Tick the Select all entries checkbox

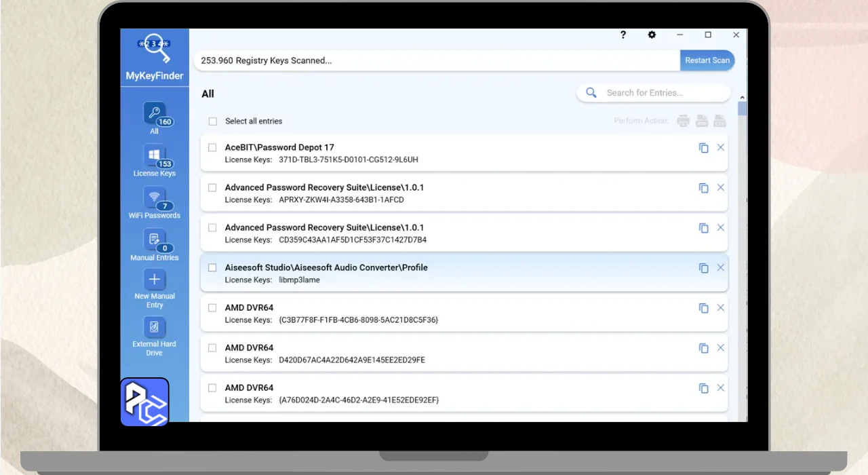(x=212, y=121)
